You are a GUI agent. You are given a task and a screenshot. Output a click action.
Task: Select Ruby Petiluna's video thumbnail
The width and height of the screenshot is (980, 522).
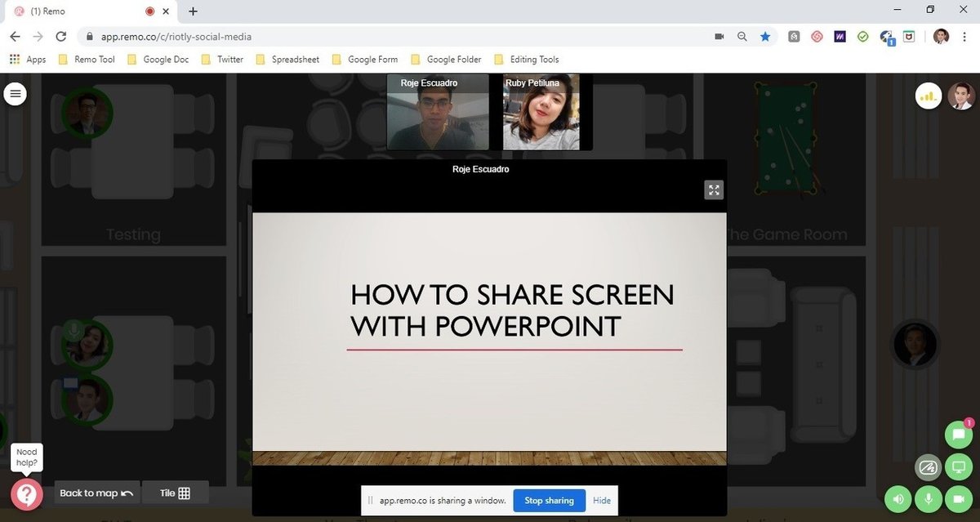(541, 113)
